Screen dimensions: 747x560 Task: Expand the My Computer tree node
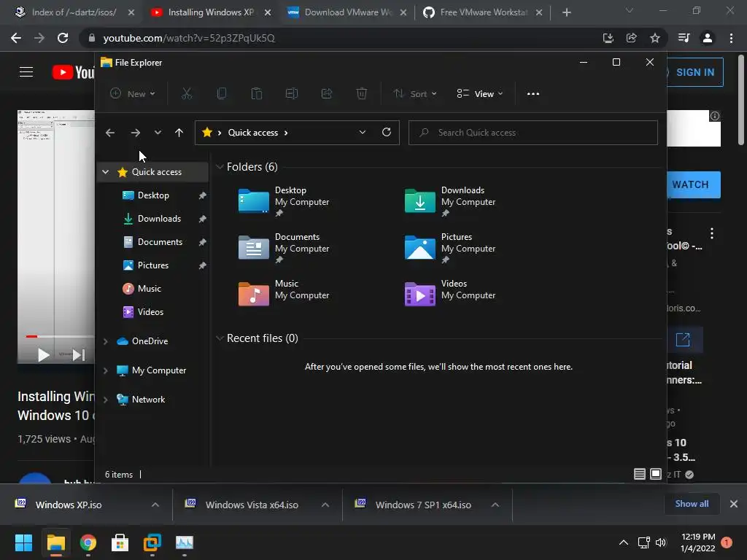coord(106,370)
